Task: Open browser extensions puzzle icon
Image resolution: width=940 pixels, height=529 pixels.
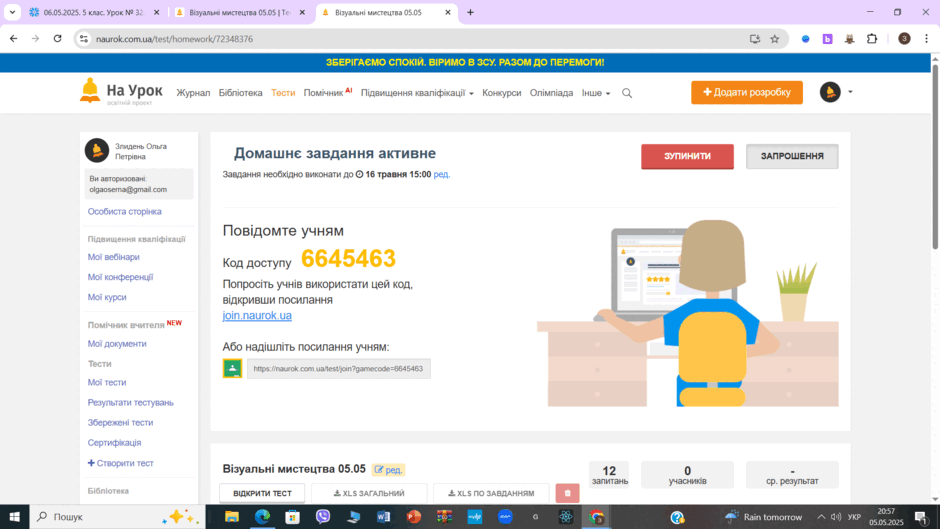Action: click(872, 39)
